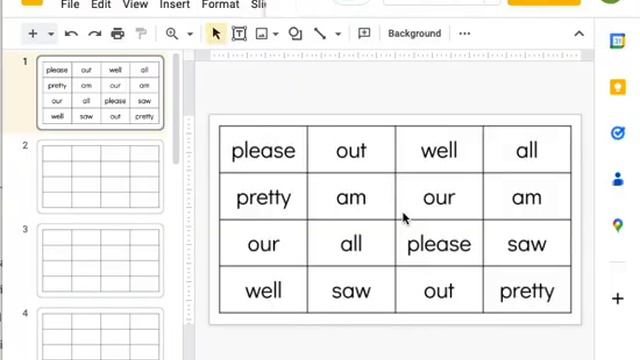
Task: Click the 'please' cell in third row
Action: [439, 243]
